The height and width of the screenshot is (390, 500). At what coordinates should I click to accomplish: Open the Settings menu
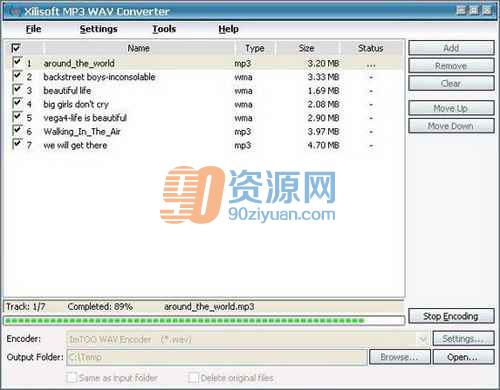pos(99,29)
